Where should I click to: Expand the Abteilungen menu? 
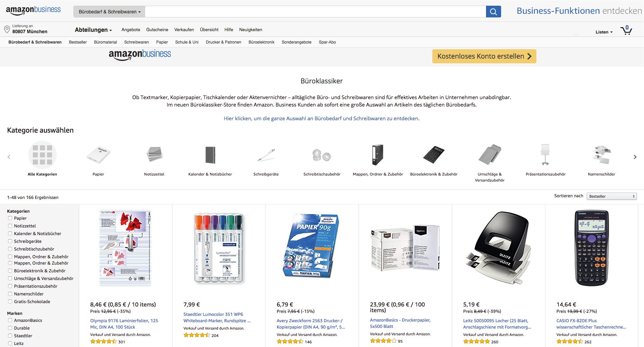[x=93, y=30]
